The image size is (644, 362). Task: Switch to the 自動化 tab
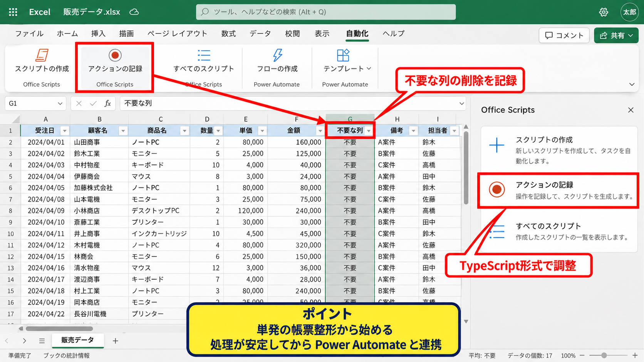coord(357,34)
